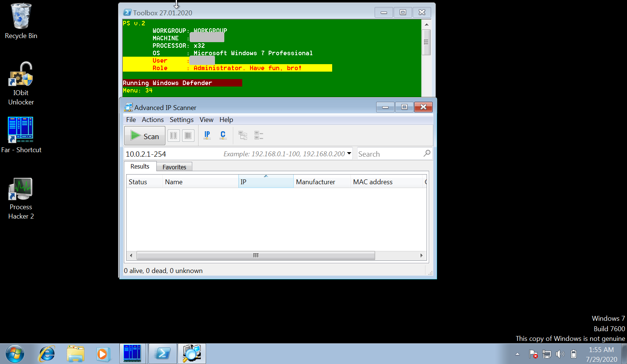This screenshot has width=627, height=364.
Task: Close the Toolbox 27.01.2020 window
Action: click(422, 12)
